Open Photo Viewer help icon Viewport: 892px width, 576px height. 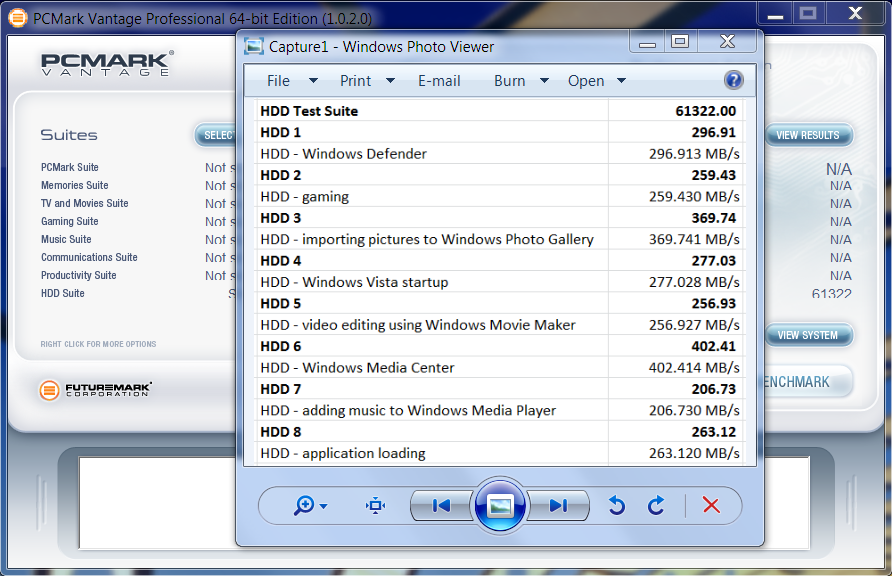click(734, 81)
